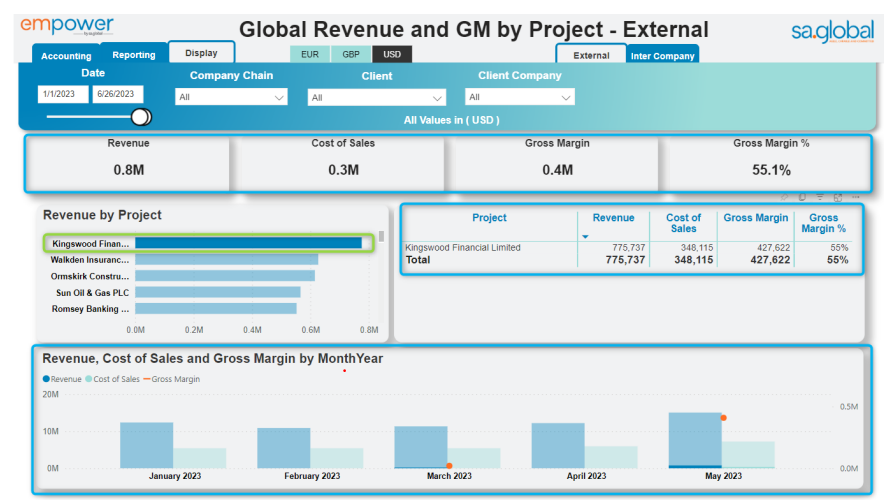Open filters icon on project table

pos(820,197)
